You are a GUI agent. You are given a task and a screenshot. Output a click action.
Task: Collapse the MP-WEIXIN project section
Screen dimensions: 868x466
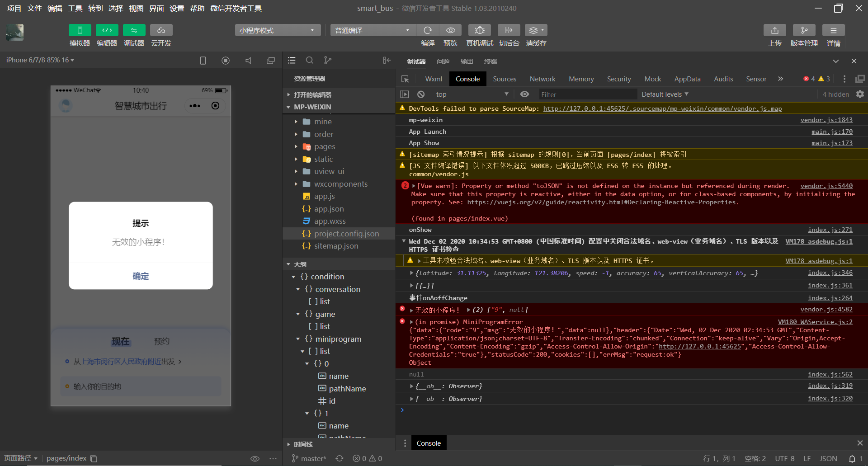[339, 107]
